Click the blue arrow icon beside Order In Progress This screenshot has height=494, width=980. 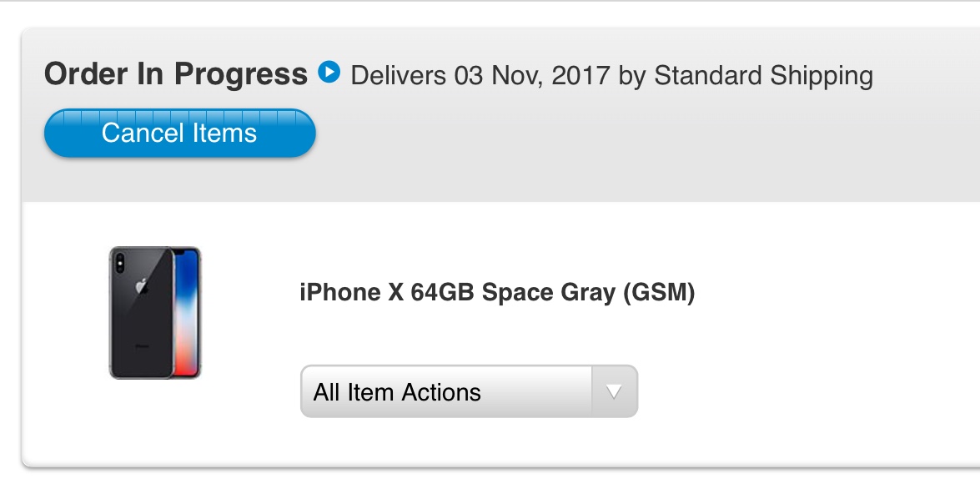(329, 72)
